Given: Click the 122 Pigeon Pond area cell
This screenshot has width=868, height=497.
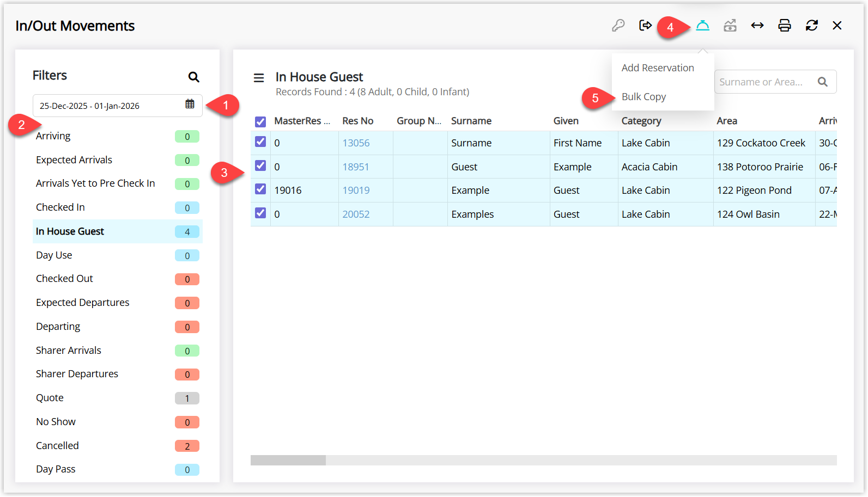Looking at the screenshot, I should (x=764, y=191).
